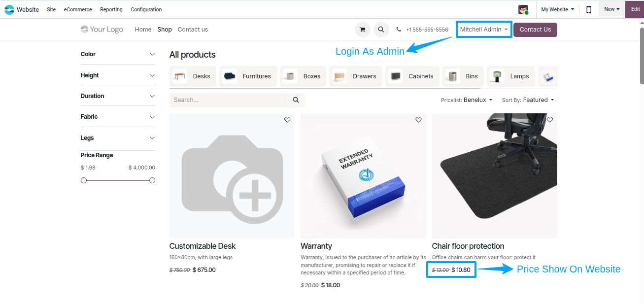The image size is (644, 304).
Task: Open the Site menu
Action: point(51,9)
